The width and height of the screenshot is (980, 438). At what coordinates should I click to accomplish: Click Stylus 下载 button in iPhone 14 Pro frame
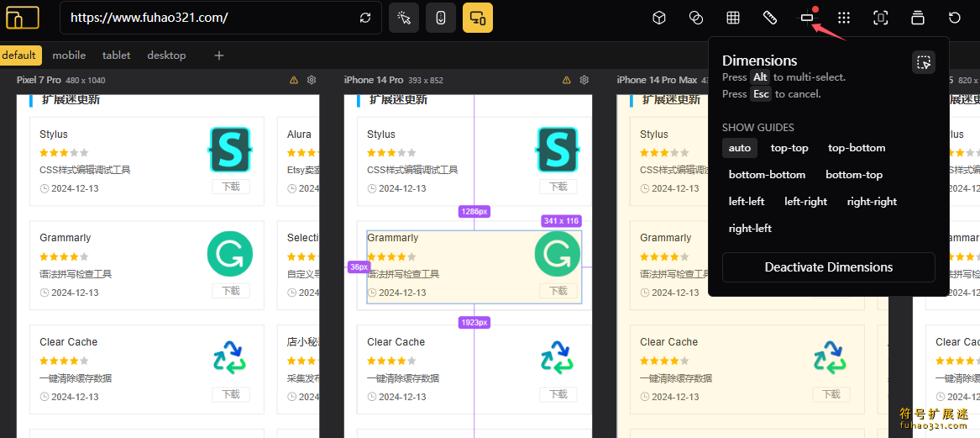pos(558,187)
